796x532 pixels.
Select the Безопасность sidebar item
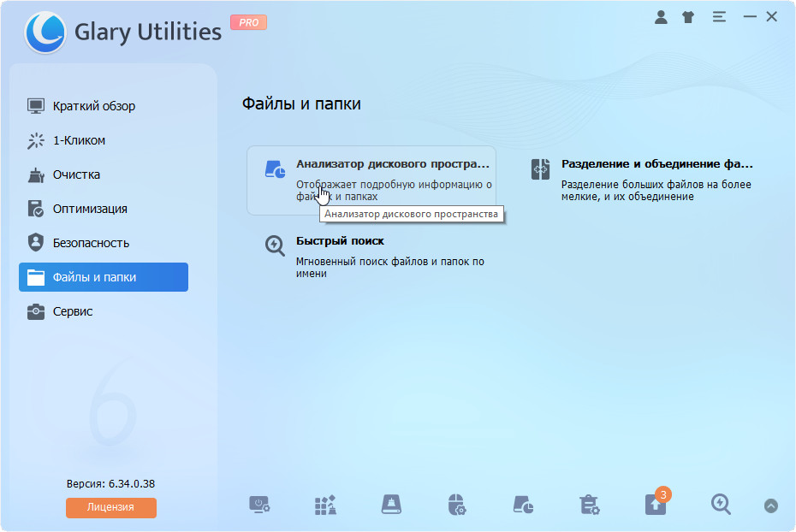click(x=91, y=243)
